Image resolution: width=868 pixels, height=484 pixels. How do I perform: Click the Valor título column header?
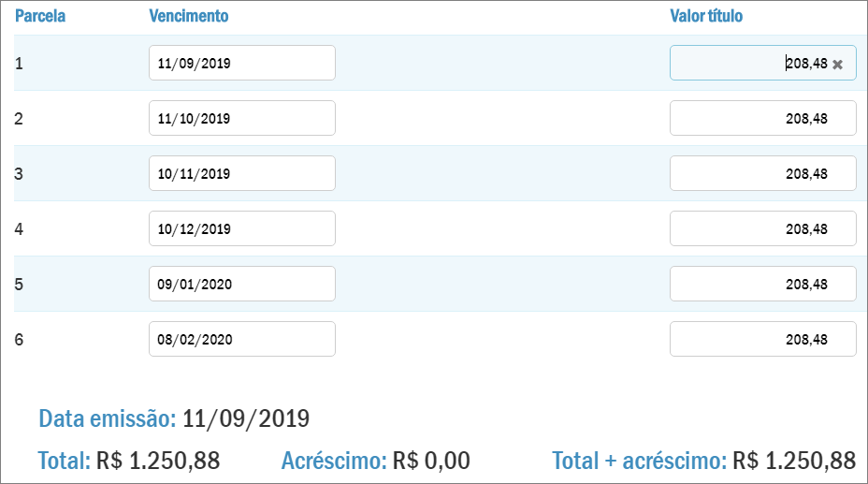click(x=706, y=17)
